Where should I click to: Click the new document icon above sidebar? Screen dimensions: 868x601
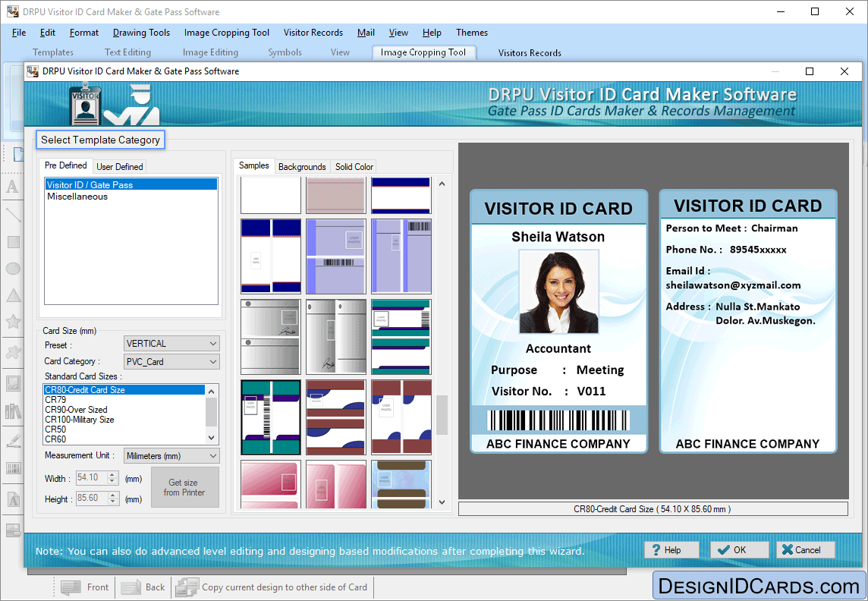point(17,154)
